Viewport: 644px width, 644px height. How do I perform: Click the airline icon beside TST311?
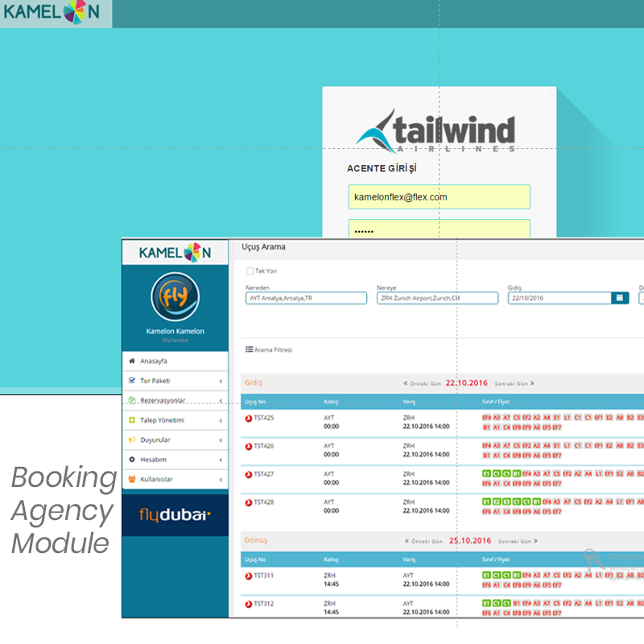(x=249, y=576)
